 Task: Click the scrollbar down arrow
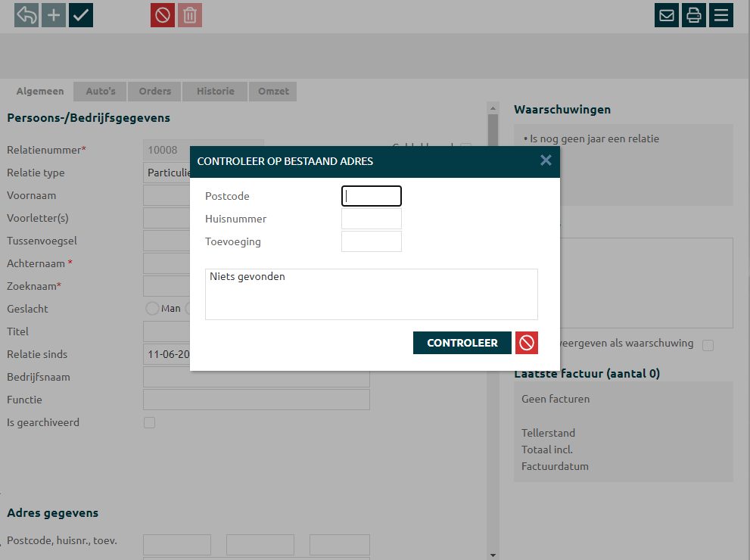pos(493,555)
